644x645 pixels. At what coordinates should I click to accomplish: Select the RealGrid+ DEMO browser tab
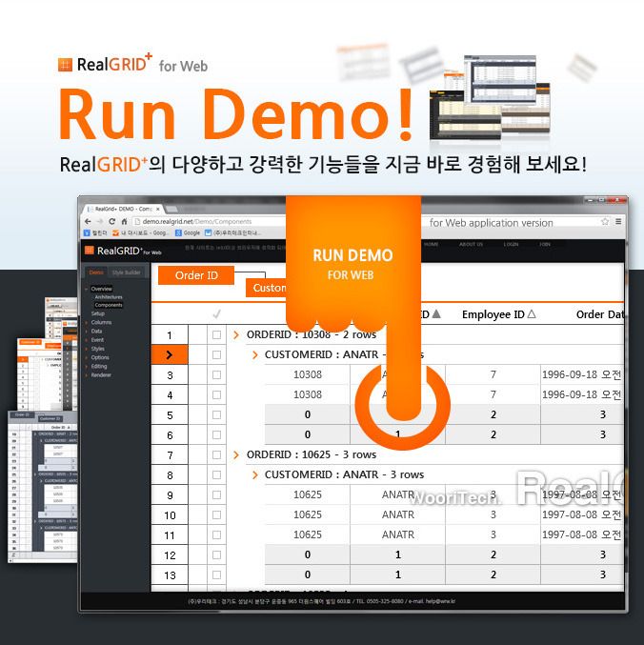(x=124, y=209)
